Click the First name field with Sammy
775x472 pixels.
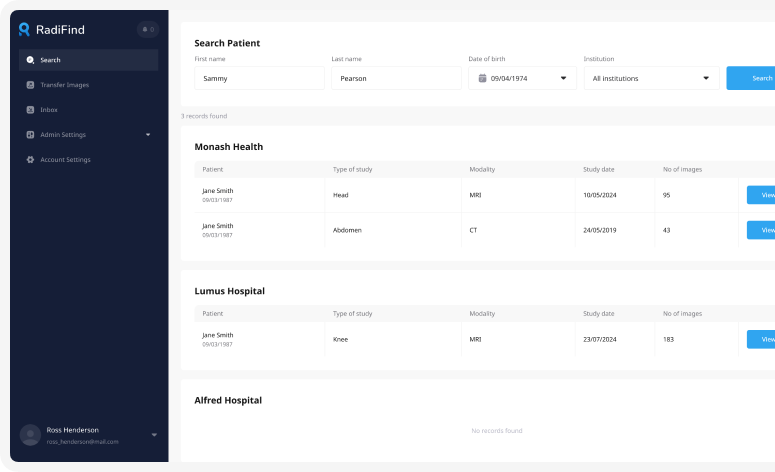[x=259, y=78]
